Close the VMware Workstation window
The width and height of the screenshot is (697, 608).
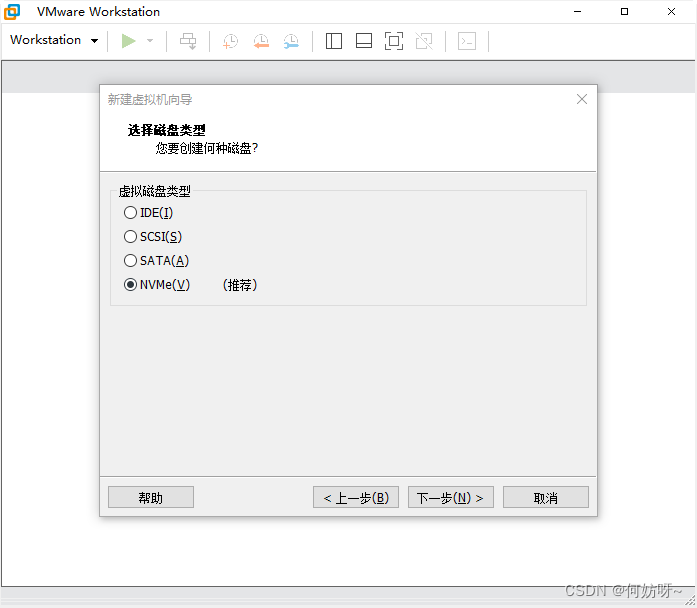point(672,12)
